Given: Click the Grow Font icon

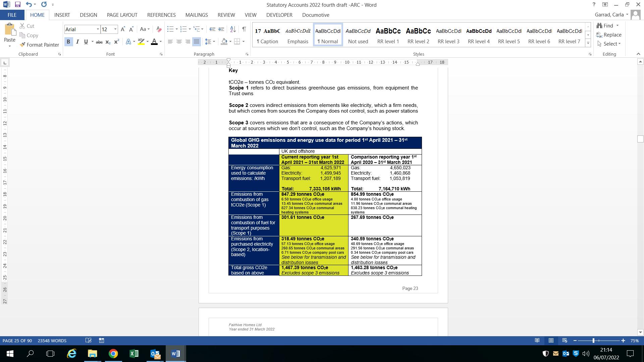Looking at the screenshot, I should 123,29.
